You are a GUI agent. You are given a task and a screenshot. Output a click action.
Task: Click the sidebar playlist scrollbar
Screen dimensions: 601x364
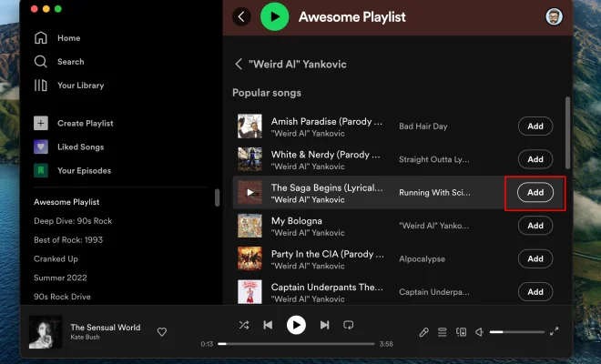tap(218, 197)
